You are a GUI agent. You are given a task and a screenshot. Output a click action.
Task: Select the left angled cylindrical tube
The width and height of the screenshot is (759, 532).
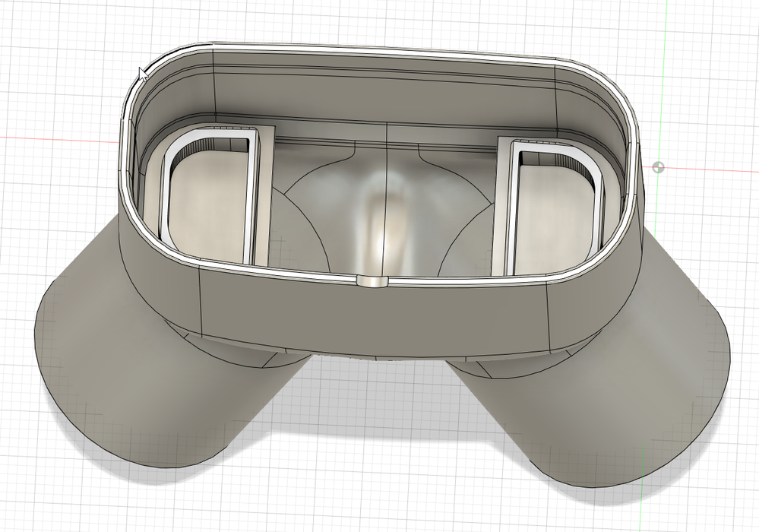click(x=145, y=368)
